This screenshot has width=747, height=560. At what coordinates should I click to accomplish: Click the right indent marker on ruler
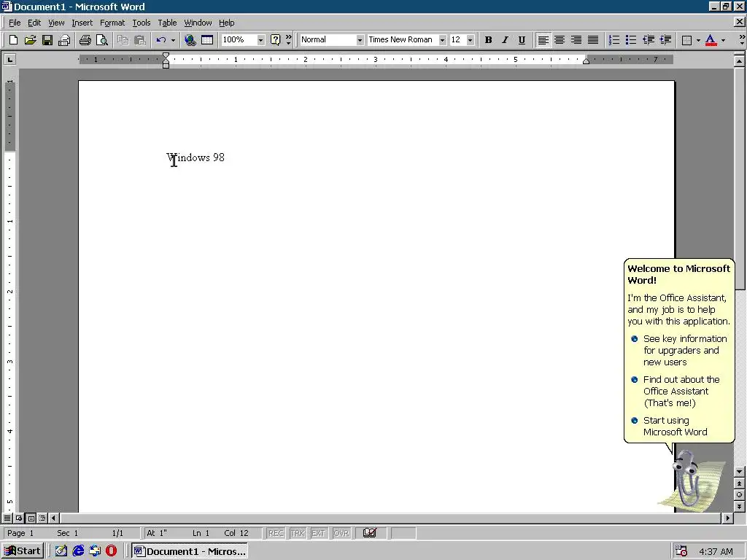point(586,61)
